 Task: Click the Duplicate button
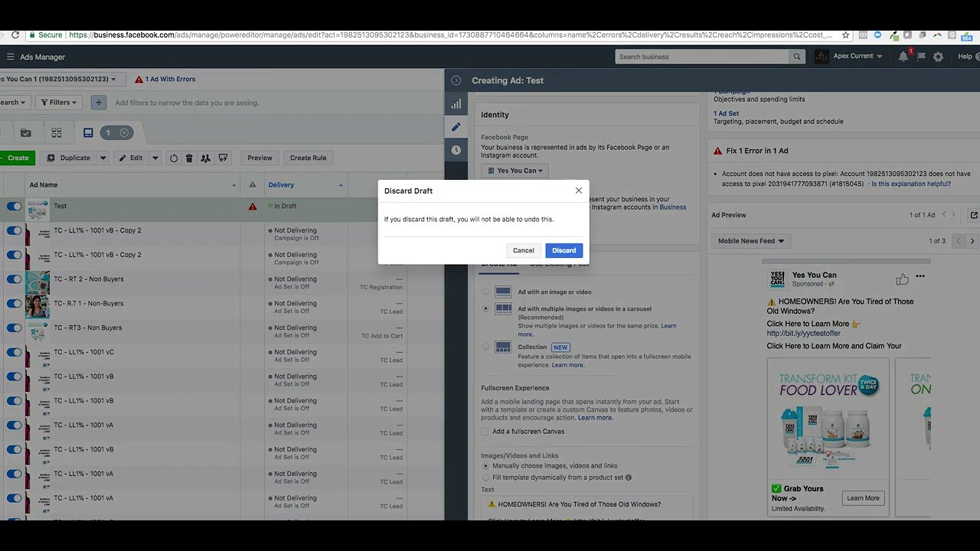(68, 158)
